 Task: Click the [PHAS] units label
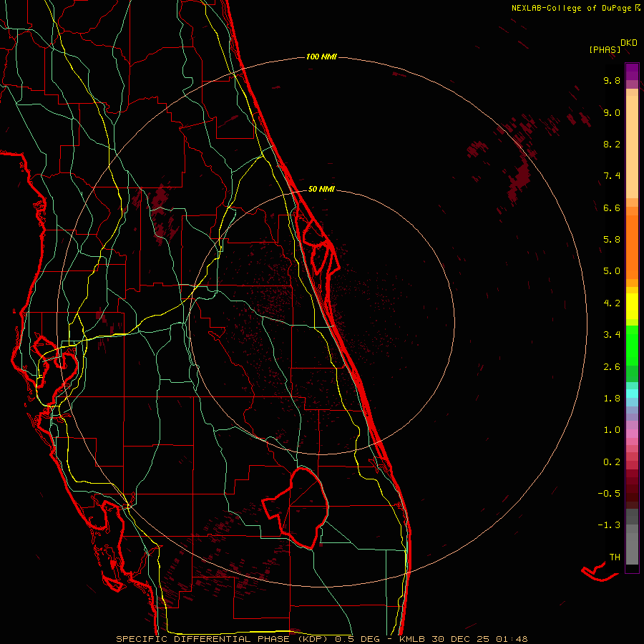tap(605, 49)
